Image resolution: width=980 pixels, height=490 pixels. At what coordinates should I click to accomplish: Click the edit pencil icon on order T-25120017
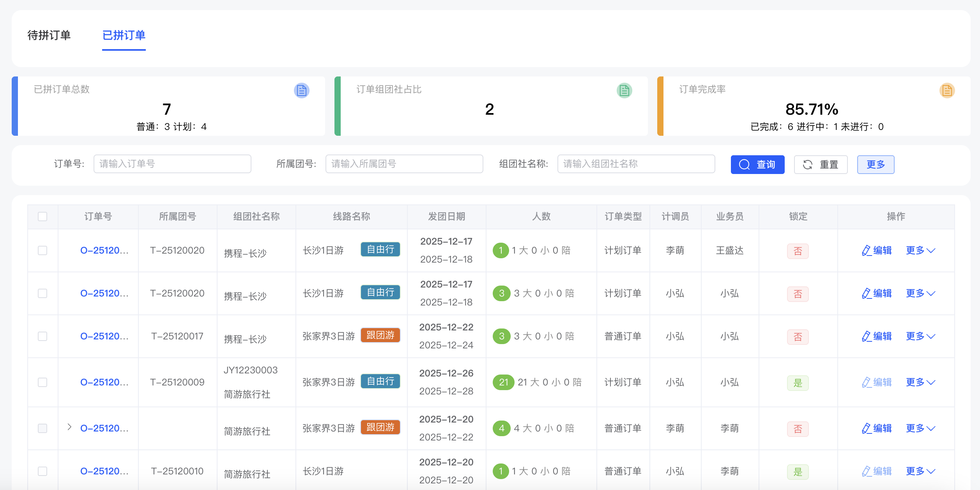[866, 336]
